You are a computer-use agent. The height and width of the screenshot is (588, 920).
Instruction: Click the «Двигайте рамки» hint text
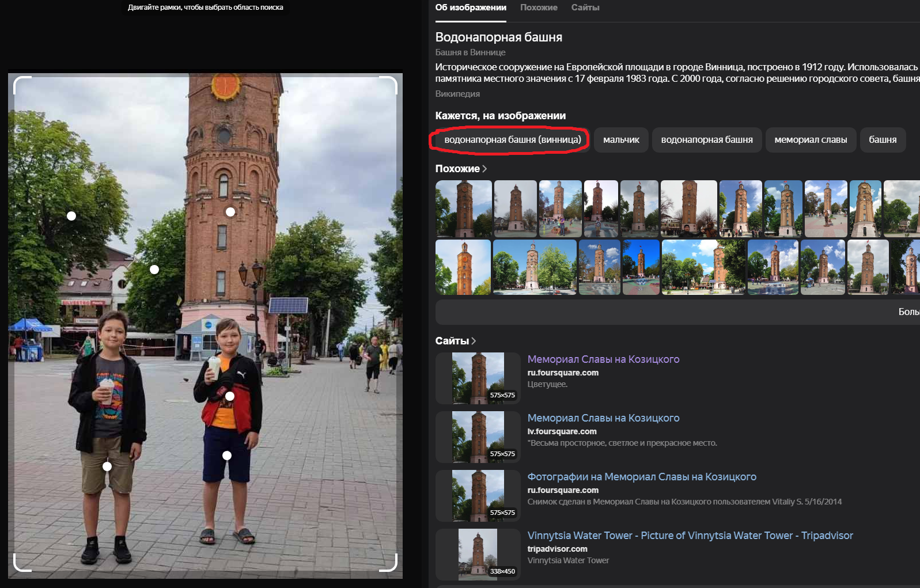pos(206,7)
